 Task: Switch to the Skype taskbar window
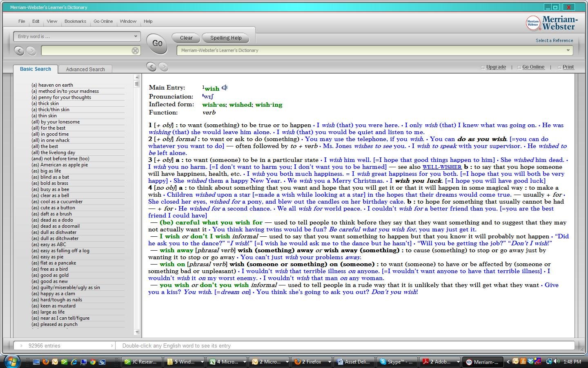pos(397,362)
